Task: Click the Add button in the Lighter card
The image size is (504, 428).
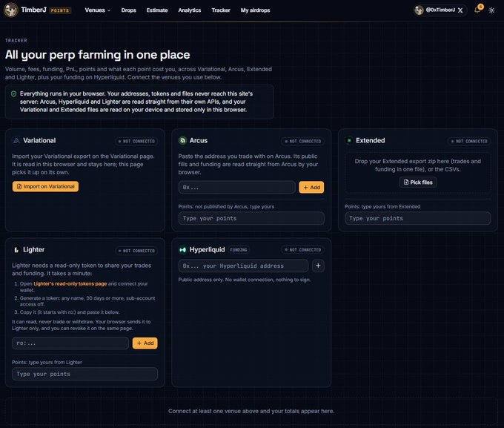Action: [145, 343]
